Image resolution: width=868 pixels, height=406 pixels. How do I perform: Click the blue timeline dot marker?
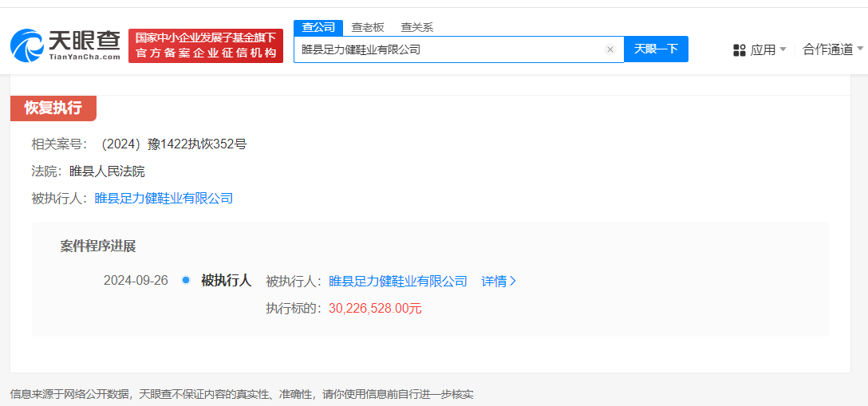(x=186, y=281)
